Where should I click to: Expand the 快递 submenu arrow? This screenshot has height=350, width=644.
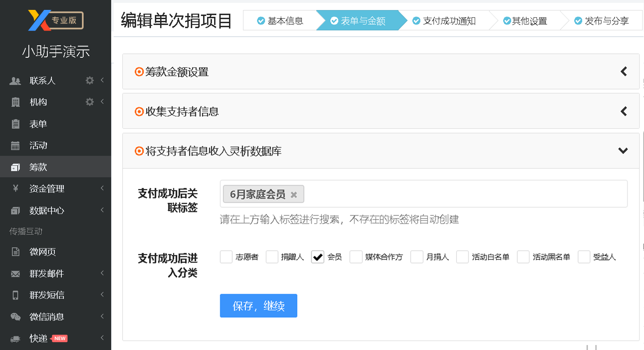(x=102, y=338)
